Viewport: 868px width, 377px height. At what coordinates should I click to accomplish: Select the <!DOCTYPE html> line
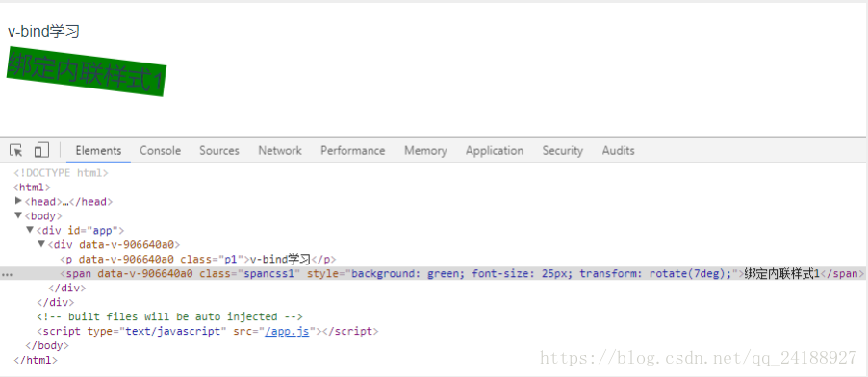(61, 173)
